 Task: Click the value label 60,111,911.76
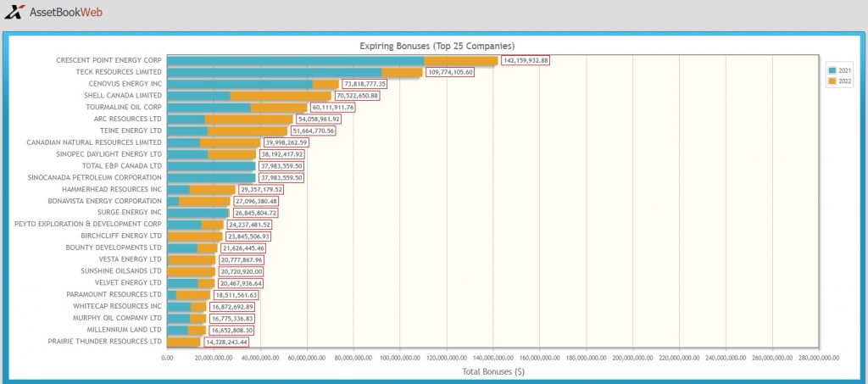[332, 108]
